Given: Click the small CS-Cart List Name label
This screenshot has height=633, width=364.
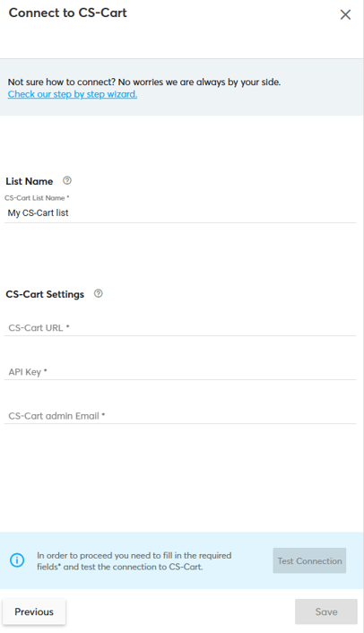Looking at the screenshot, I should tap(37, 198).
